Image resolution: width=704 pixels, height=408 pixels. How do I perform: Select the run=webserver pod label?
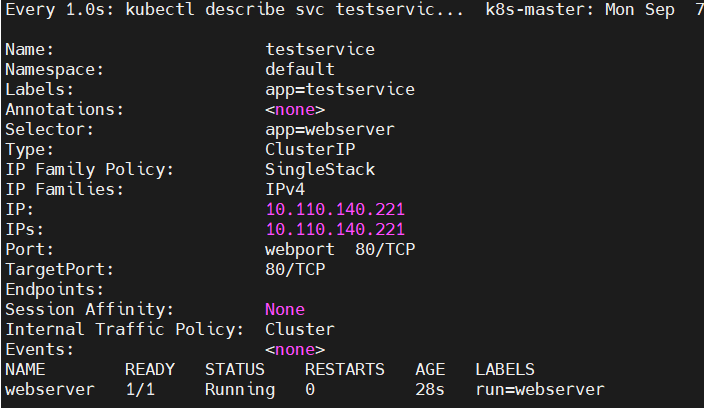click(540, 390)
